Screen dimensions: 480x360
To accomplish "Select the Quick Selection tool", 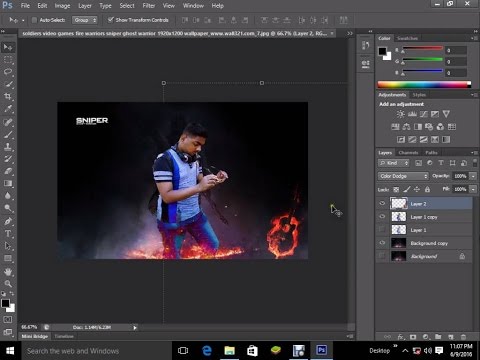I will click(8, 84).
